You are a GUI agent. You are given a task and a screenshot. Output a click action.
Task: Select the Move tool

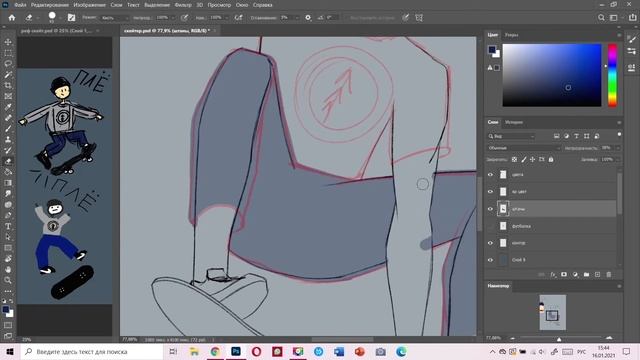click(8, 42)
